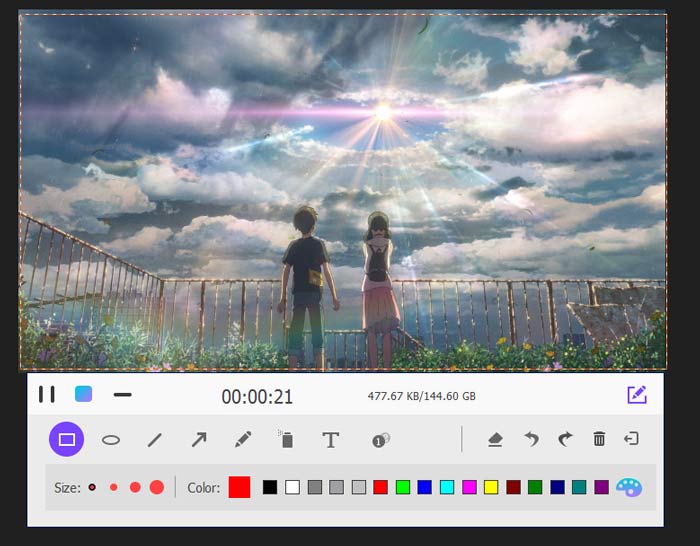Screen dimensions: 700x546
Task: Pick the navy color swatch
Action: [558, 487]
